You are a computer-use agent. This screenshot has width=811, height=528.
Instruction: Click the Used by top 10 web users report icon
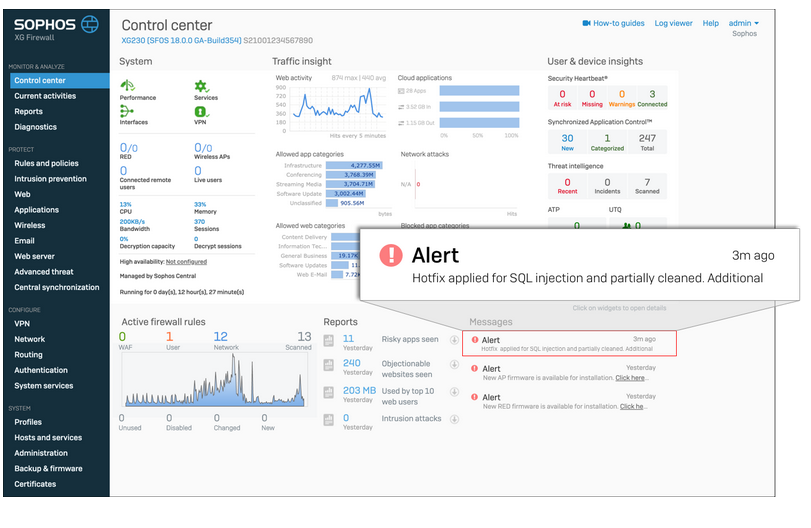coord(328,392)
